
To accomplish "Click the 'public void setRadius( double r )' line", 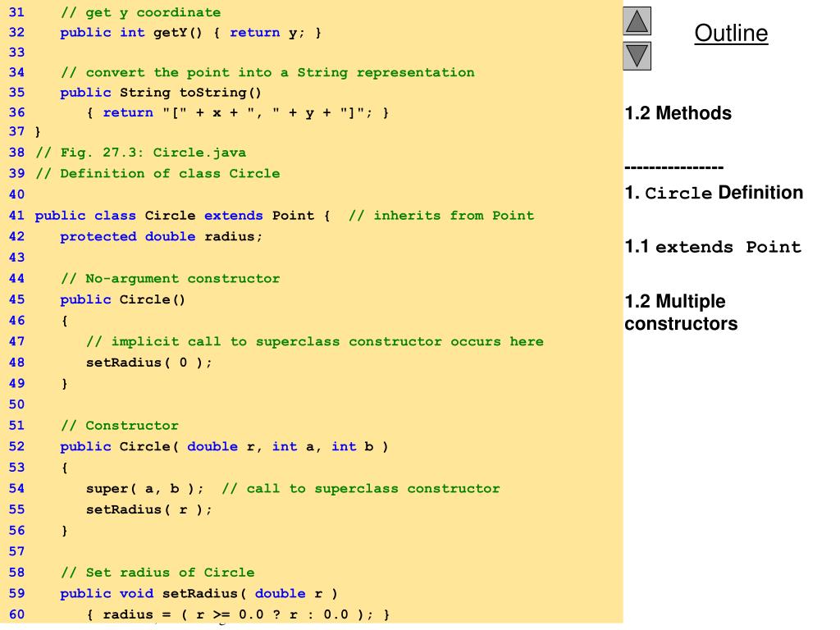I will (199, 594).
